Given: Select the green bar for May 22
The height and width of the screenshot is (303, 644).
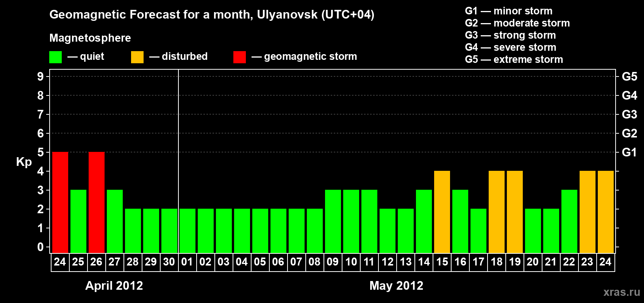Looking at the screenshot, I should tap(569, 221).
